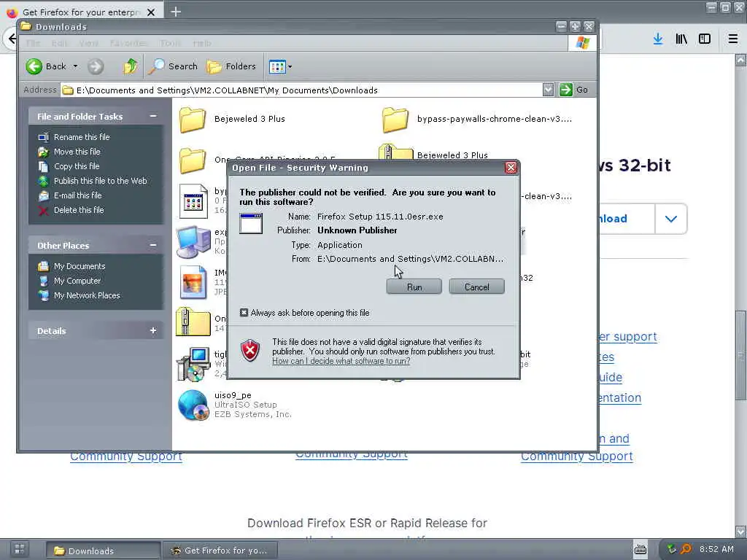Select the One Core API folder icon

[x=193, y=160]
